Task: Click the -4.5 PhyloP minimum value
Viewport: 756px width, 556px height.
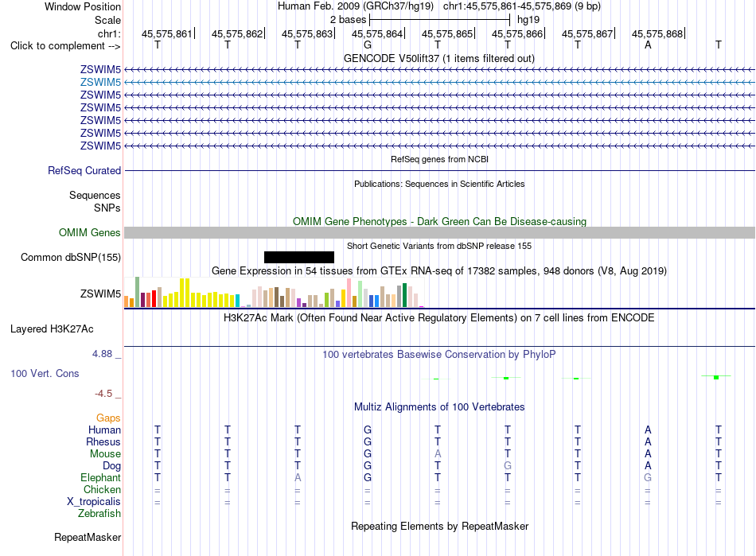Action: [103, 394]
